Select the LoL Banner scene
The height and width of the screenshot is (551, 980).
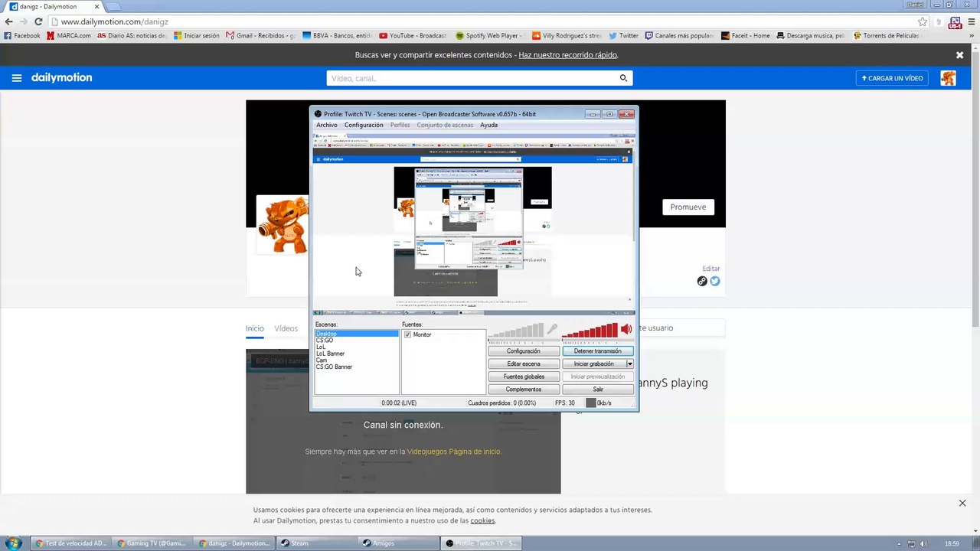tap(331, 354)
